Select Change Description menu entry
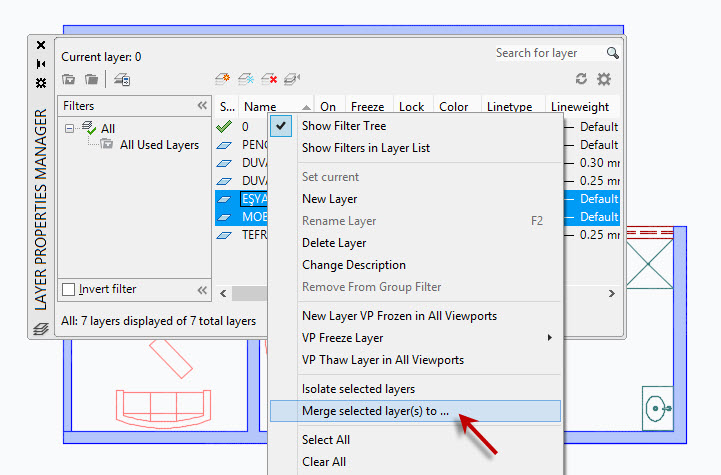The height and width of the screenshot is (475, 721). [354, 265]
